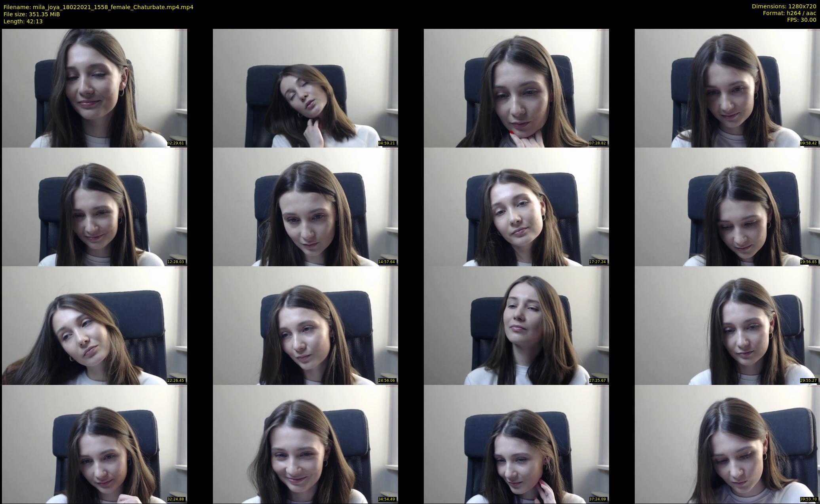820x504 pixels.
Task: Click the thumbnail timestamped 24:56.06
Action: [x=305, y=325]
